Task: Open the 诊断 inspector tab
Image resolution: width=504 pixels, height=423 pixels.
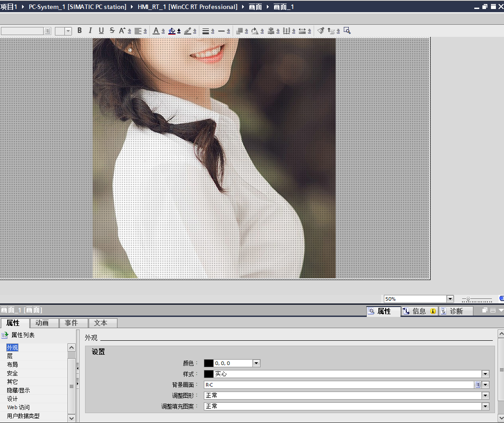Action: (x=456, y=311)
